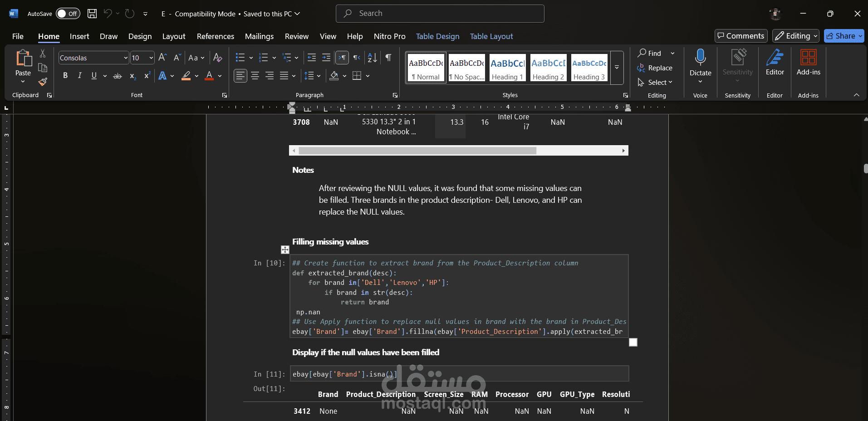Toggle superscript formatting
The height and width of the screenshot is (421, 868).
click(x=147, y=76)
